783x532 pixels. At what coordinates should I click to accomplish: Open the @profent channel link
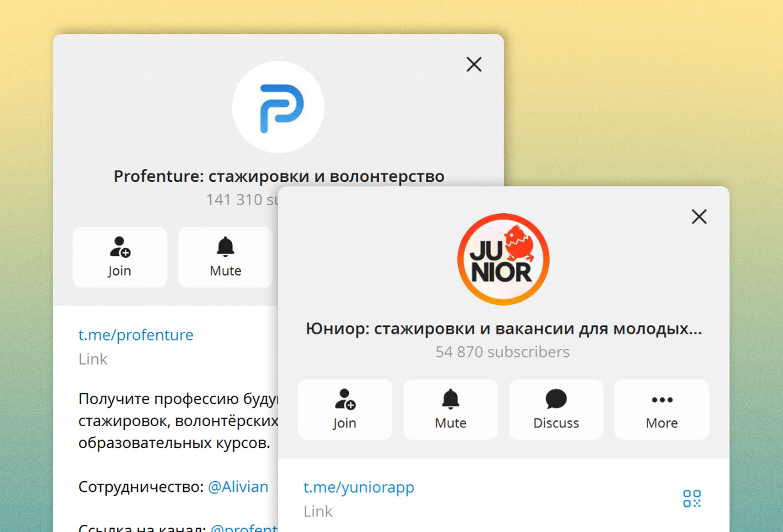click(x=251, y=529)
